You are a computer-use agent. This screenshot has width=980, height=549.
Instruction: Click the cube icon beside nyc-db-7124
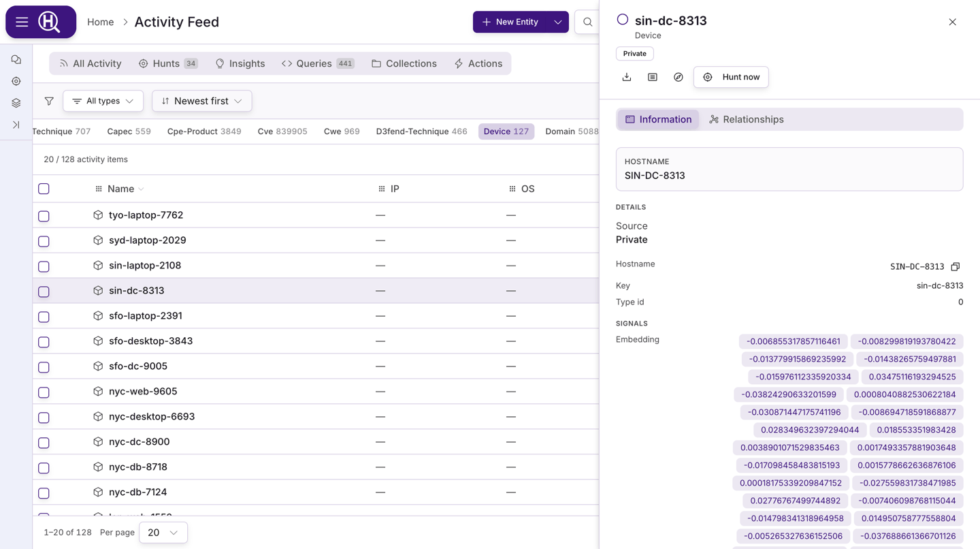98,492
